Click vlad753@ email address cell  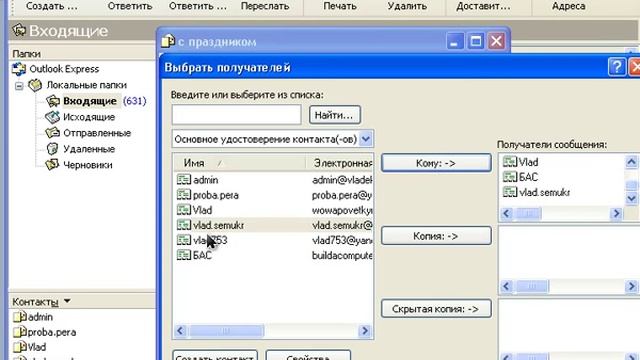[x=342, y=240]
